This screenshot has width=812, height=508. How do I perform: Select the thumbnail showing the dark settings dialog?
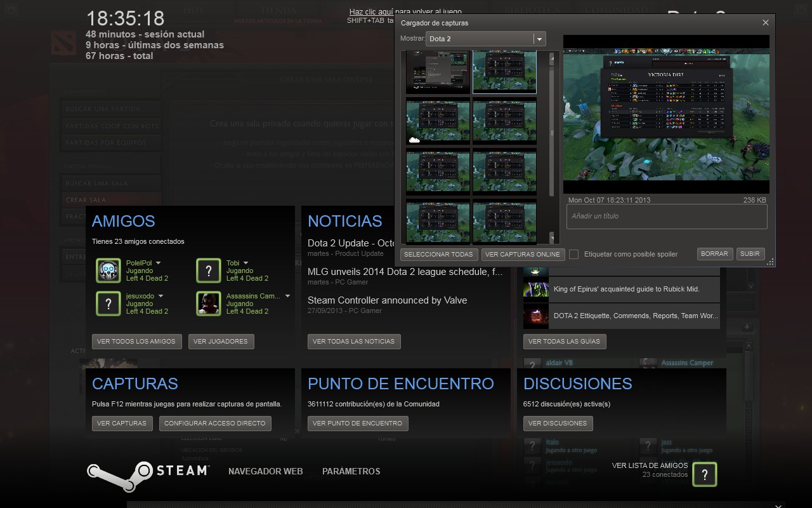coord(438,72)
